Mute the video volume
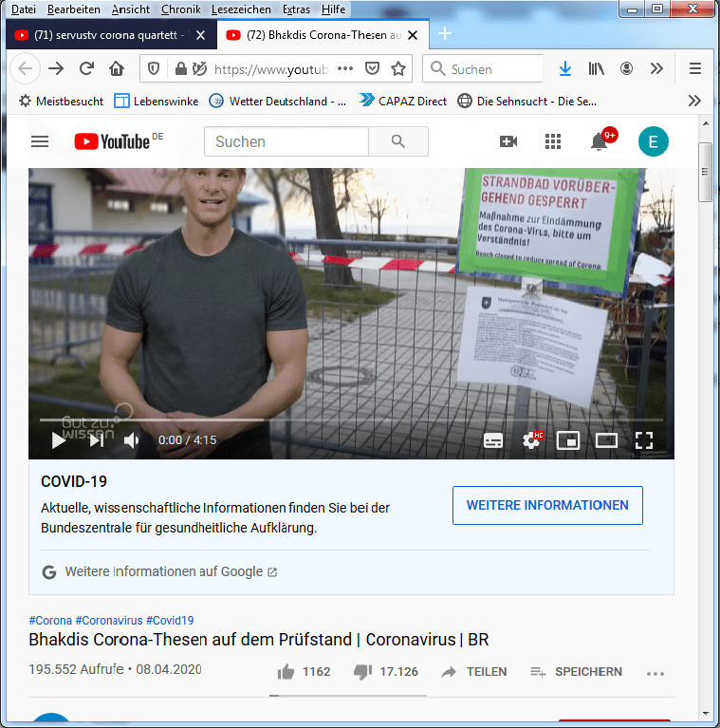This screenshot has width=720, height=728. click(132, 440)
